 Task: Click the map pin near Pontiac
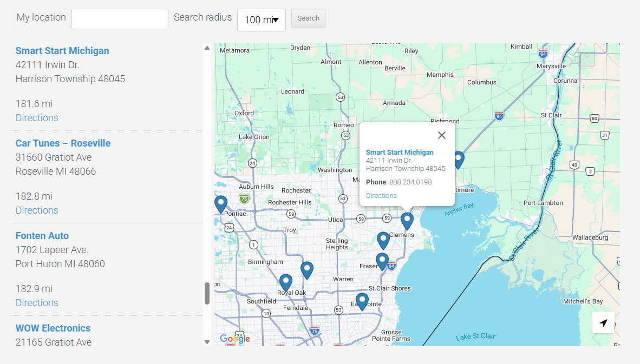click(221, 204)
